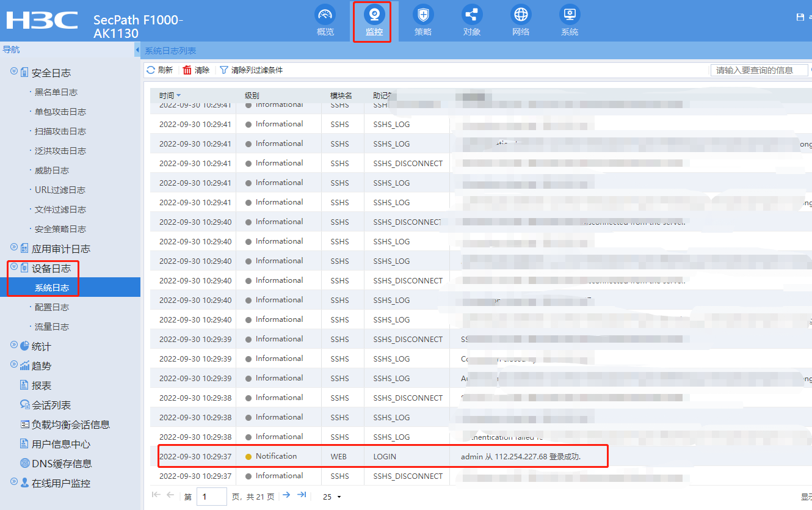Open the 系统 monitor icon
This screenshot has height=510, width=812.
(569, 15)
